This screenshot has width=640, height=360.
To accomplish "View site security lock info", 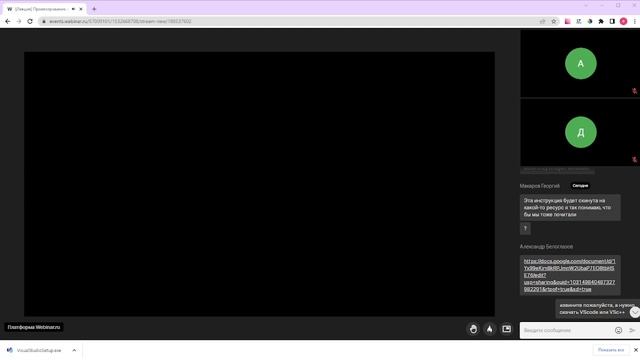I will [44, 21].
